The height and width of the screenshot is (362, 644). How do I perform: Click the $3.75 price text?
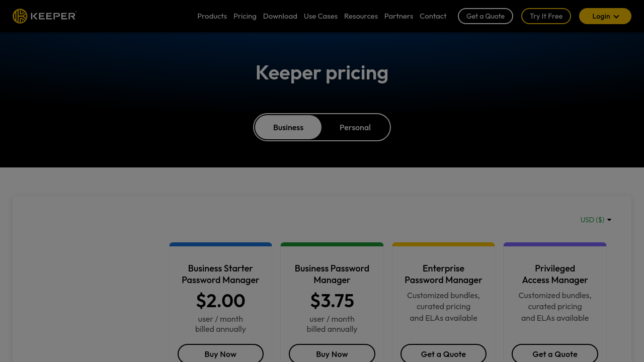pyautogui.click(x=332, y=301)
